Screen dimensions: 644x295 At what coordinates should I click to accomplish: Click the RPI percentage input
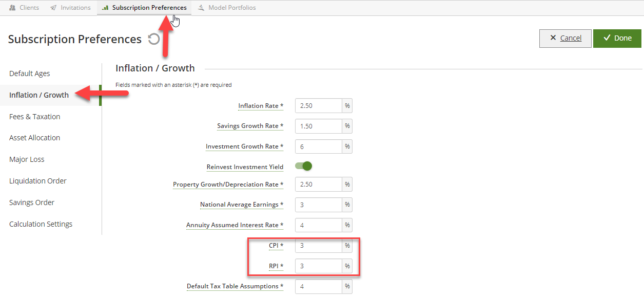coord(319,266)
